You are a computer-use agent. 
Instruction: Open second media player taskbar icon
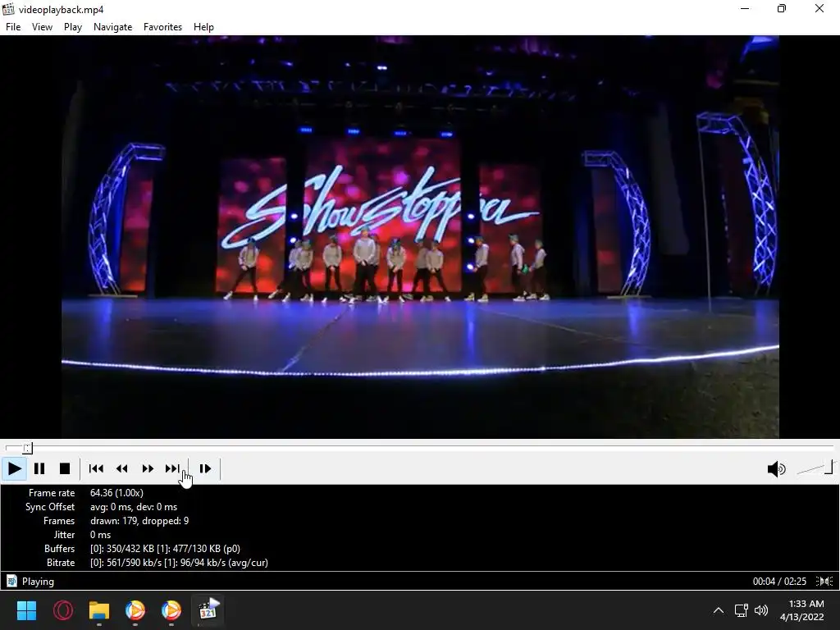click(x=171, y=610)
